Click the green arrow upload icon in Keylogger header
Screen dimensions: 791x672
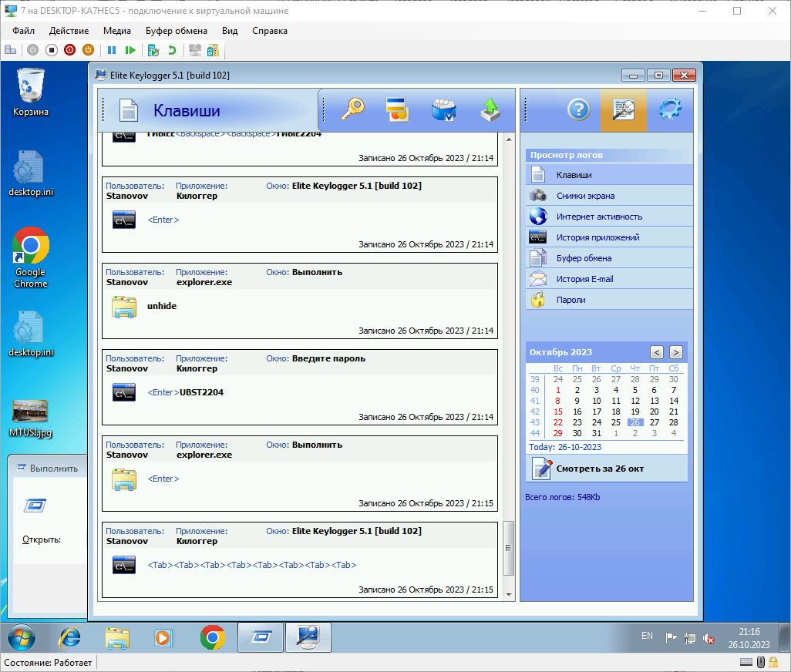click(490, 109)
